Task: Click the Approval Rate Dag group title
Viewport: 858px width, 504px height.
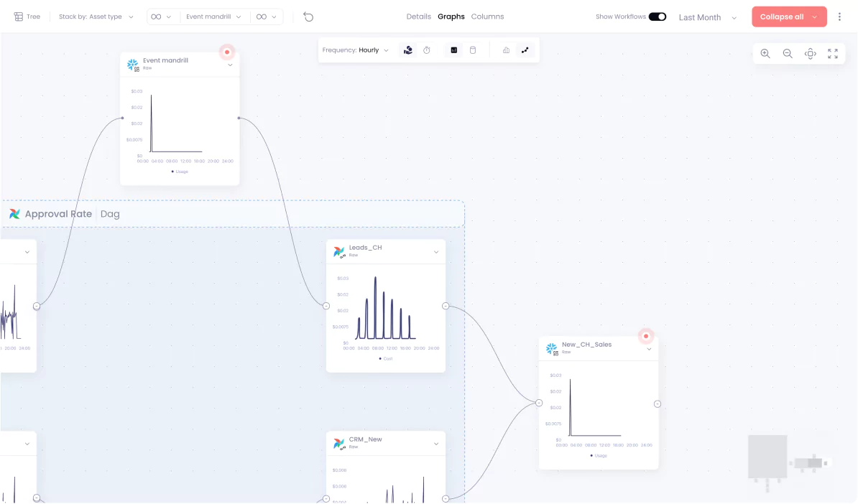Action: point(73,214)
